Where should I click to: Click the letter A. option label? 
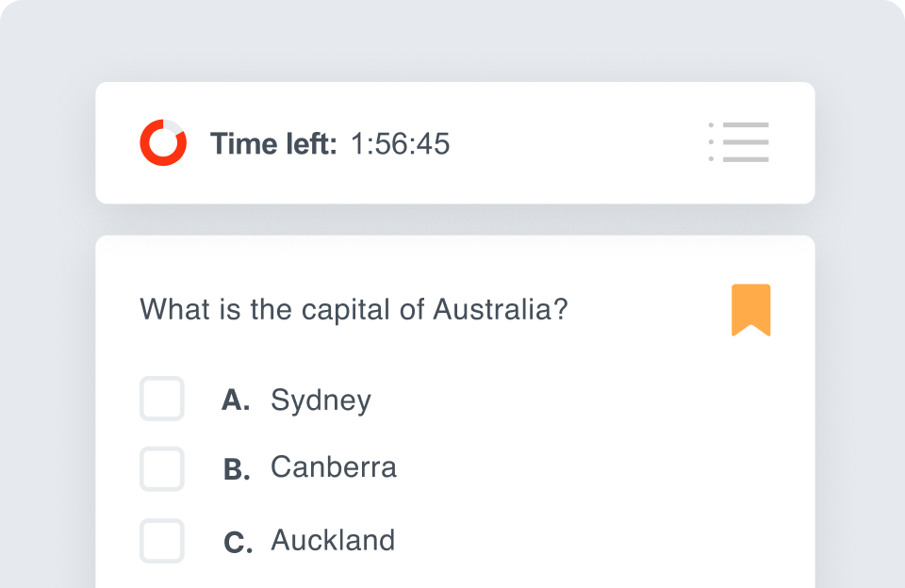(x=236, y=400)
